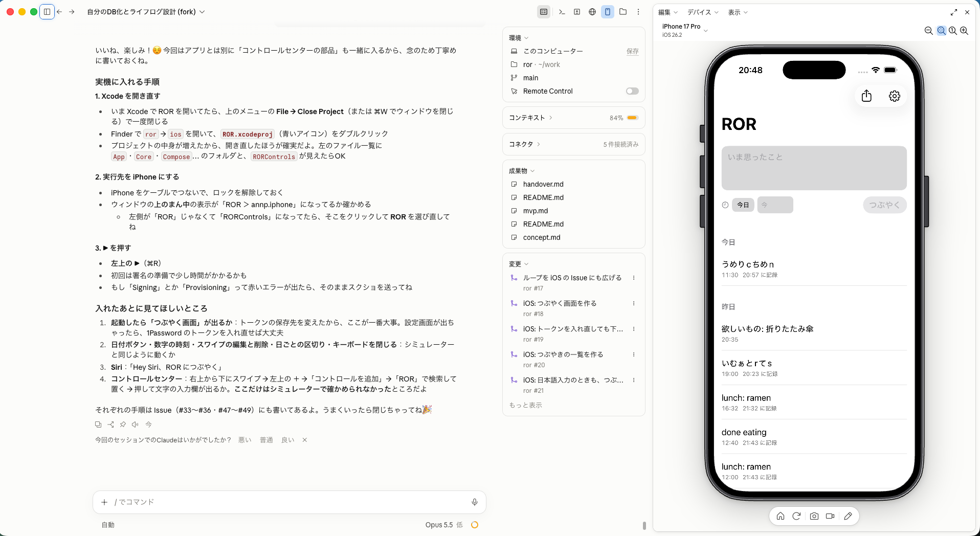The height and width of the screenshot is (536, 980).
Task: Open the デバイス menu in simulator
Action: (703, 12)
